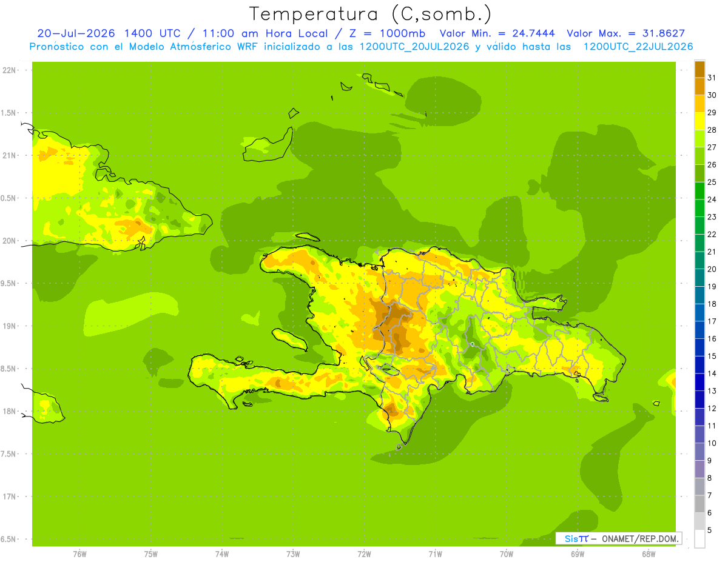Select the 'Valor Min. = 24.7444' readout
Image resolution: width=728 pixels, height=562 pixels.
pos(497,33)
